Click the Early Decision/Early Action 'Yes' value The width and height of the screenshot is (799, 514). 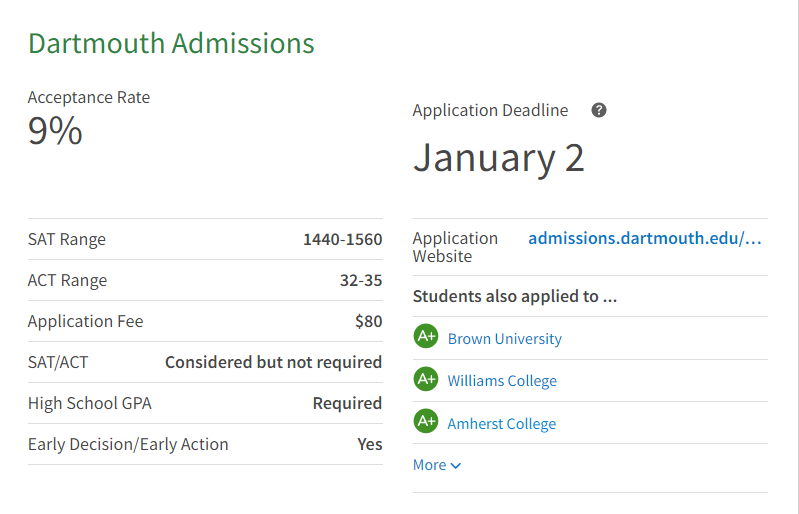coord(370,444)
